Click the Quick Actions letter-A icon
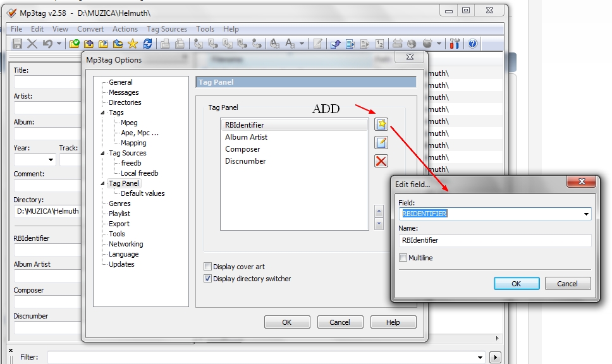Screen dimensions: 612x364 290,44
